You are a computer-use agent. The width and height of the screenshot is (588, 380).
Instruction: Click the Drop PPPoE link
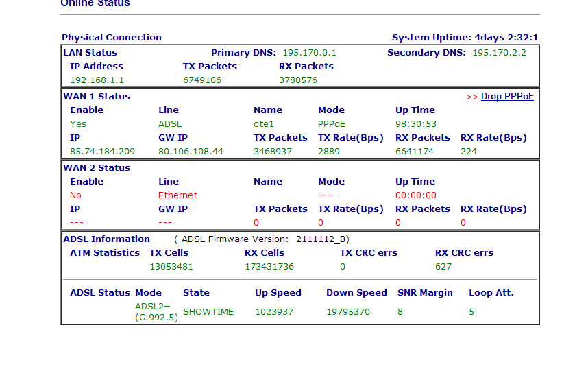pyautogui.click(x=507, y=97)
